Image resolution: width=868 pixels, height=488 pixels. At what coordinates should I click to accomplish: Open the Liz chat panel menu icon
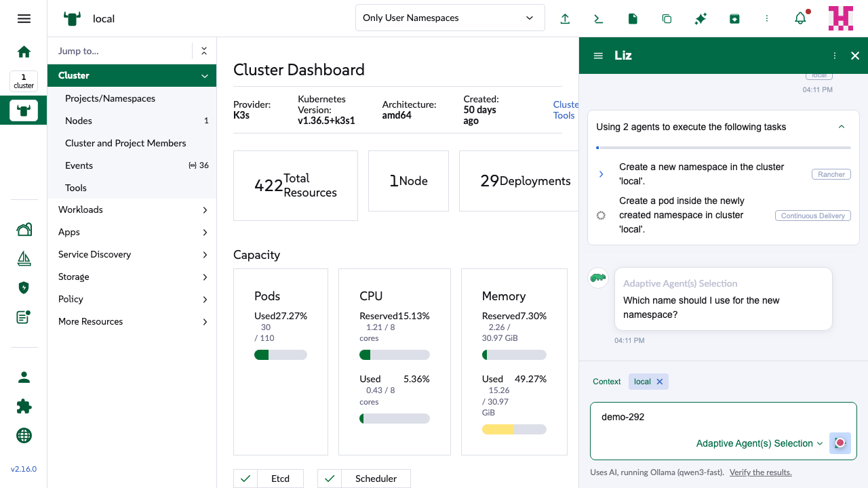pyautogui.click(x=598, y=56)
